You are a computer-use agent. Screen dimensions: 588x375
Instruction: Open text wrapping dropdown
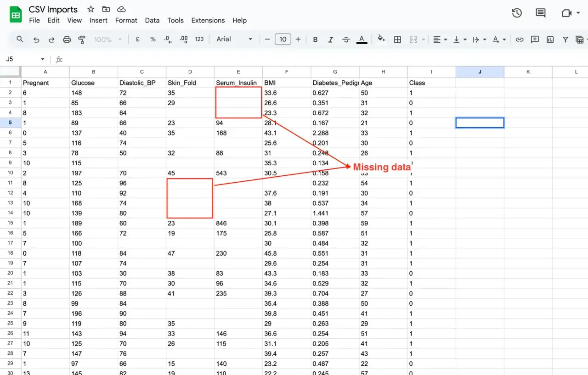479,39
